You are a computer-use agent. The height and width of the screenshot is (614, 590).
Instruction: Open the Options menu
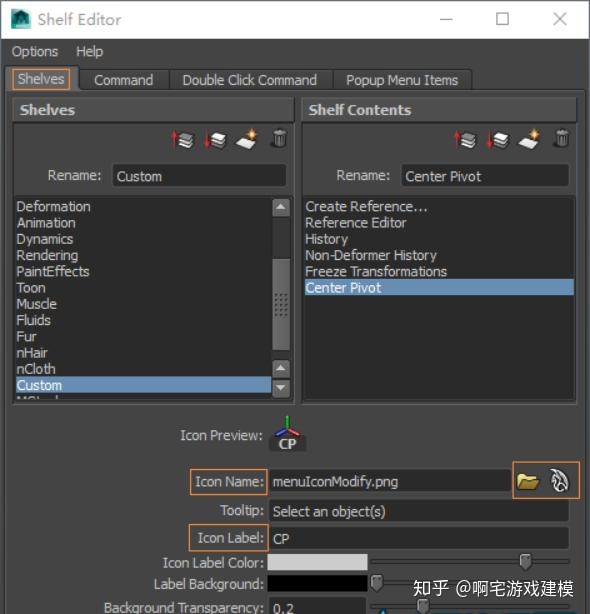[35, 52]
